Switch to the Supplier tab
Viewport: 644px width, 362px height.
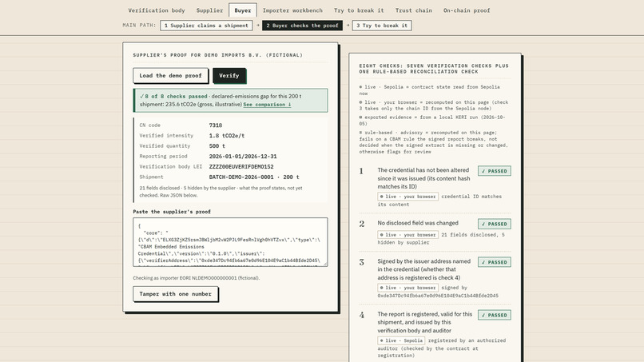click(209, 10)
